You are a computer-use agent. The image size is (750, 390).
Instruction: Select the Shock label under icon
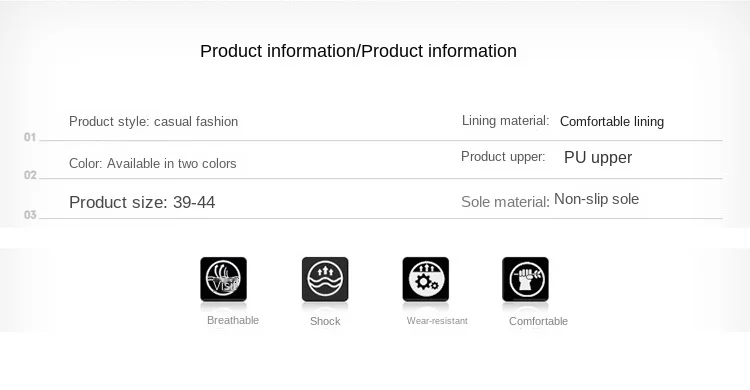pos(325,321)
